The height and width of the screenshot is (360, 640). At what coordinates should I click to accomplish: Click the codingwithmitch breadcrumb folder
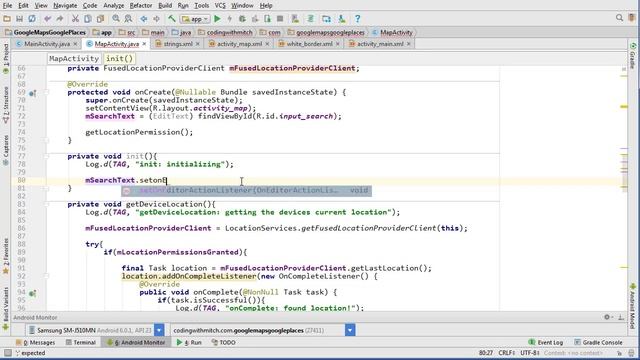tap(225, 32)
